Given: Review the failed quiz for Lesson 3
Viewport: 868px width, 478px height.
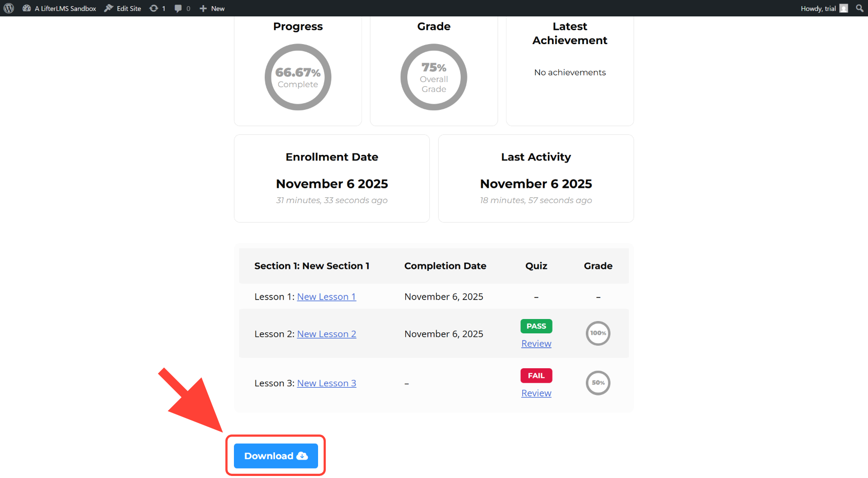Looking at the screenshot, I should coord(536,393).
